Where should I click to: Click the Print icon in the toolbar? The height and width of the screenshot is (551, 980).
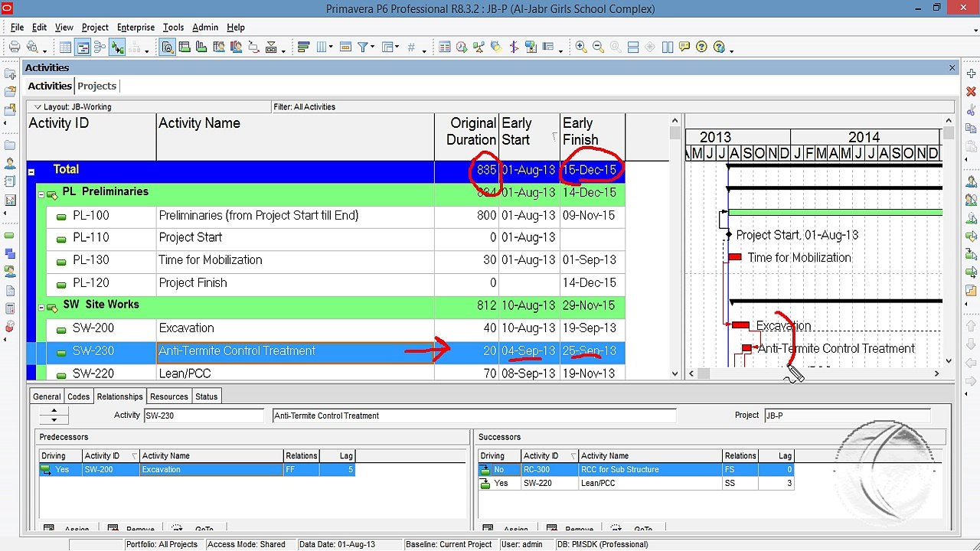(15, 47)
